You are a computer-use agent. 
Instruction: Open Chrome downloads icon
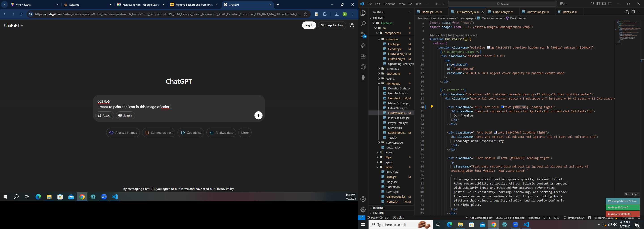337,14
